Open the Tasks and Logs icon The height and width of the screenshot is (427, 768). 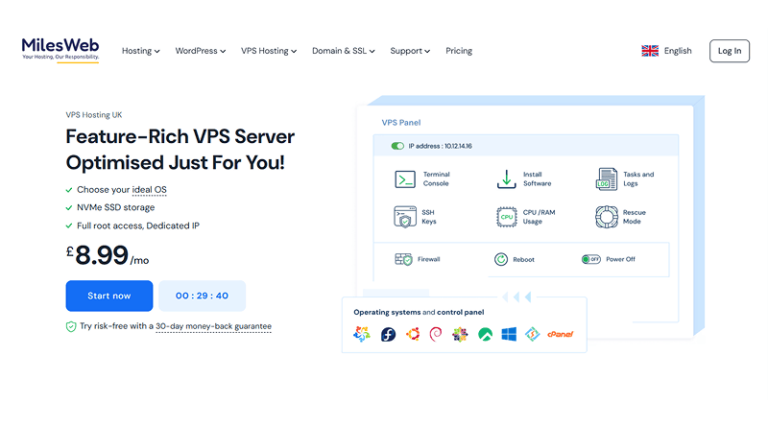pyautogui.click(x=606, y=179)
